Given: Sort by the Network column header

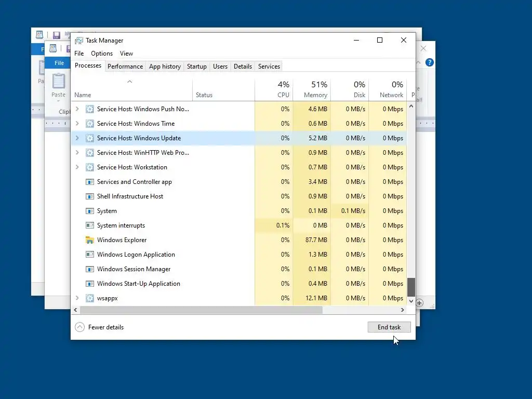Looking at the screenshot, I should 388,89.
